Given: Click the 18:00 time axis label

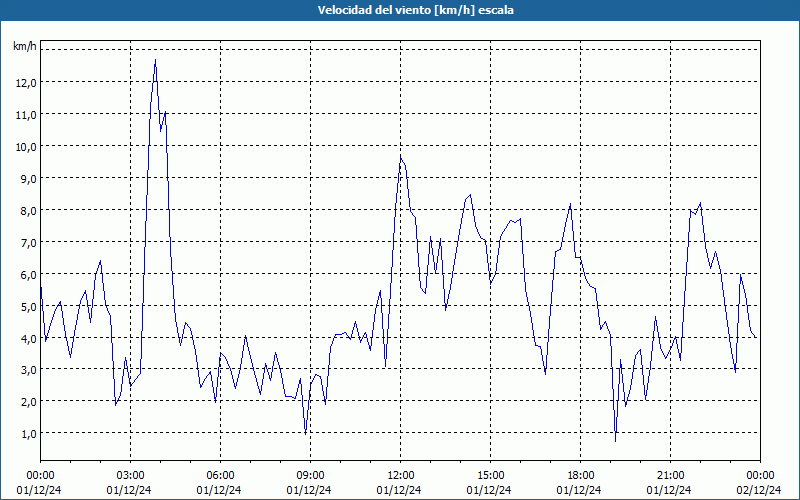Looking at the screenshot, I should (581, 476).
